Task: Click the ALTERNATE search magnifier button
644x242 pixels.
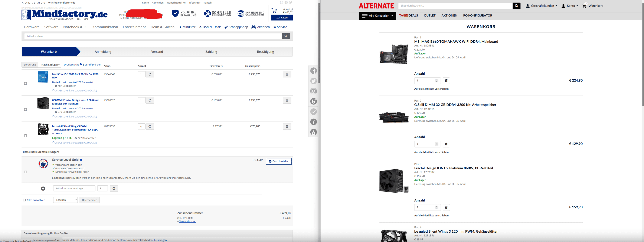Action: (516, 6)
